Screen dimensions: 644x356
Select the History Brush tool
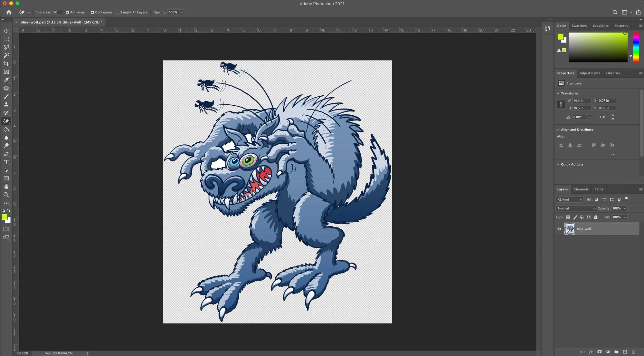[6, 113]
